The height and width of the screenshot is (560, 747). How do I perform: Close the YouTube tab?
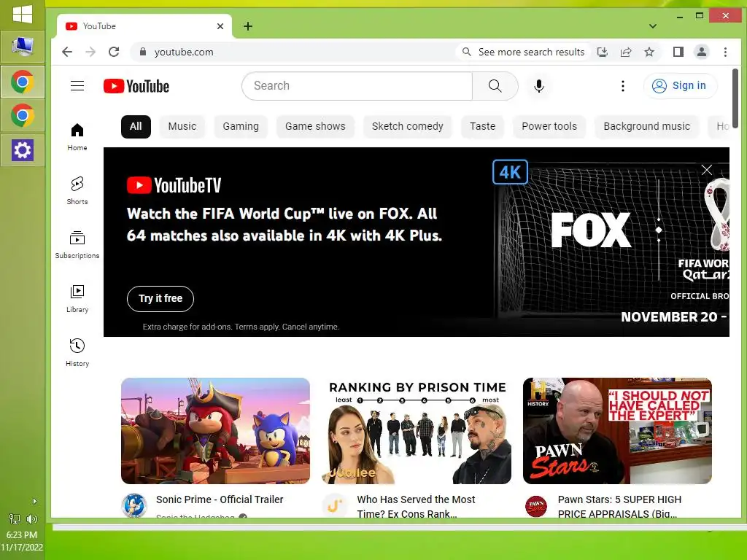click(220, 26)
